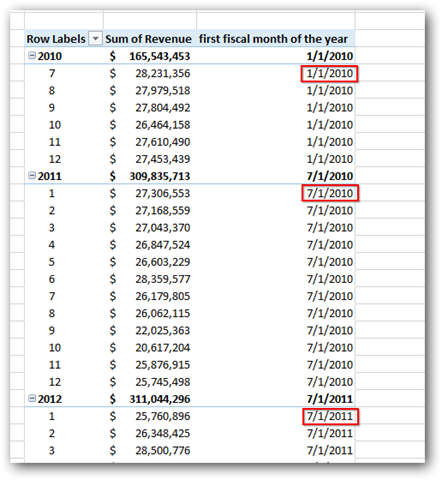Select the 1/1/2010 date beside 28,231,356
Viewport: 442px width, 480px height.
330,73
